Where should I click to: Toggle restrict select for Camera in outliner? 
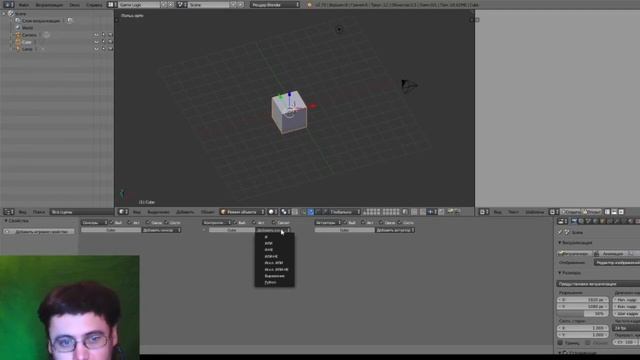coord(103,35)
